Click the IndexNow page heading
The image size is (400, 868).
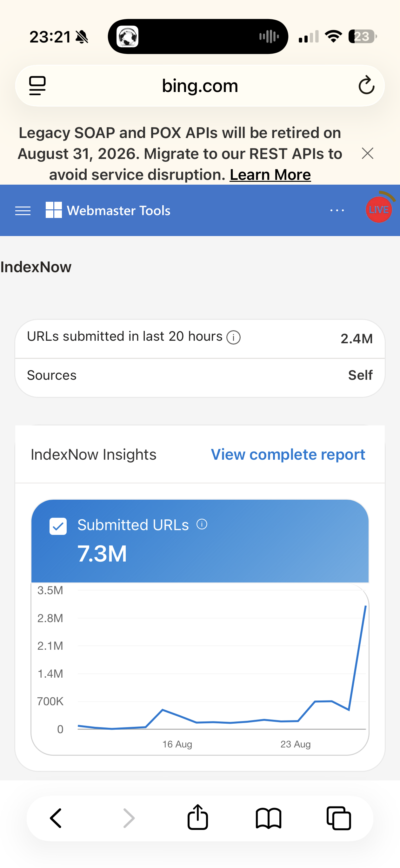(x=36, y=267)
